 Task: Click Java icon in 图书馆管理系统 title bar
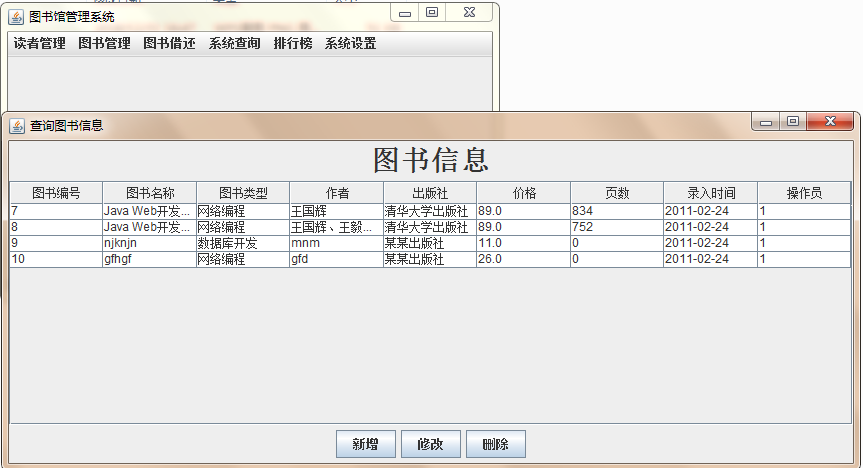16,17
